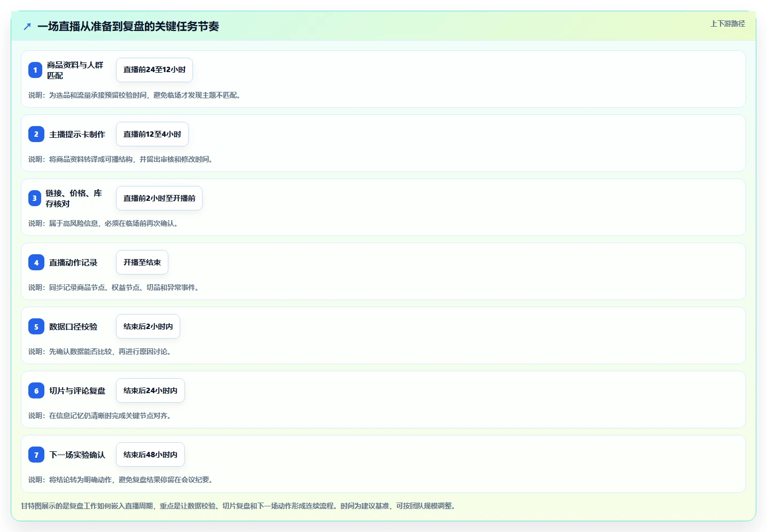
Task: Select the 直播前12至4小时 time chip
Action: pyautogui.click(x=152, y=134)
